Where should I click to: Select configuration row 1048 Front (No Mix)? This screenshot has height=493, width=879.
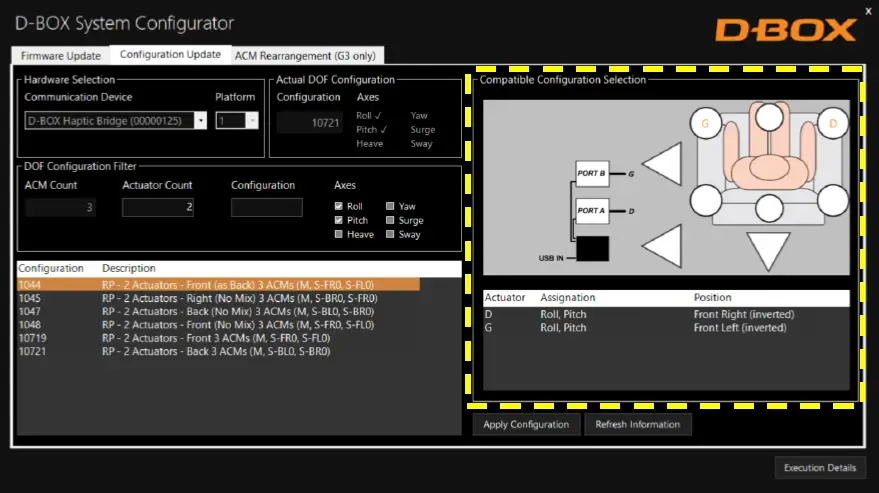pos(239,325)
